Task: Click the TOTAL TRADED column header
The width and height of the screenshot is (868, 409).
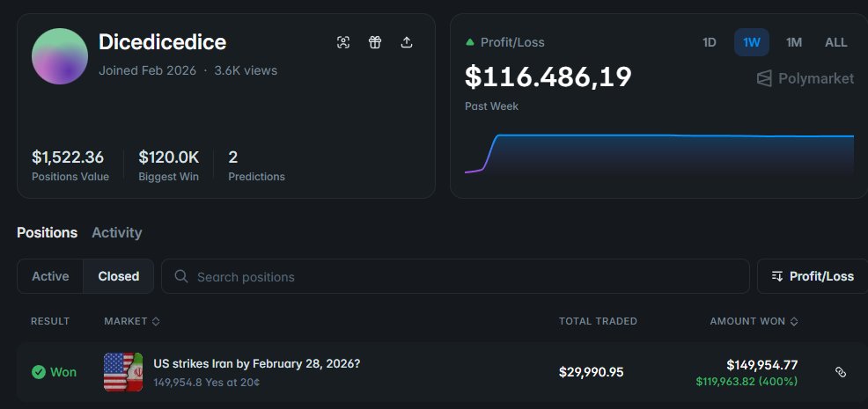Action: tap(598, 321)
